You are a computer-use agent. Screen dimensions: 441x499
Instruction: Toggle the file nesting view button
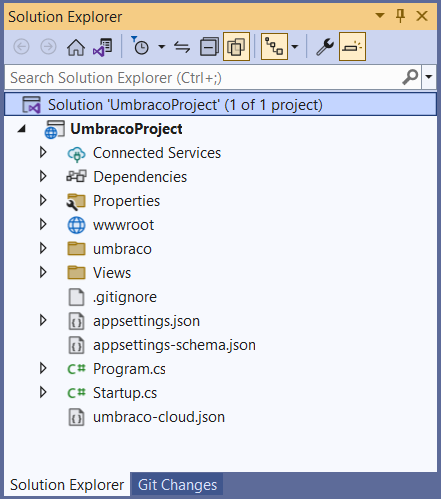coord(274,47)
